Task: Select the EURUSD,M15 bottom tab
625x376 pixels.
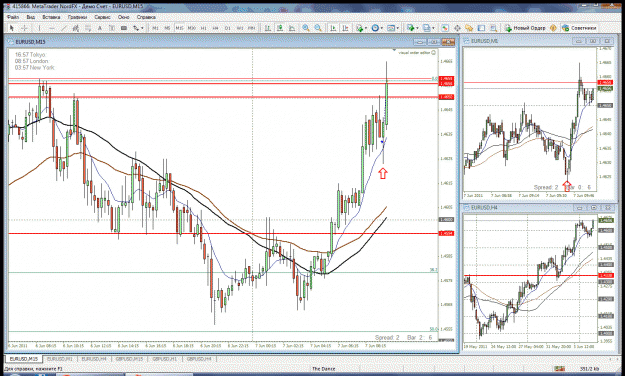Action: 24,359
